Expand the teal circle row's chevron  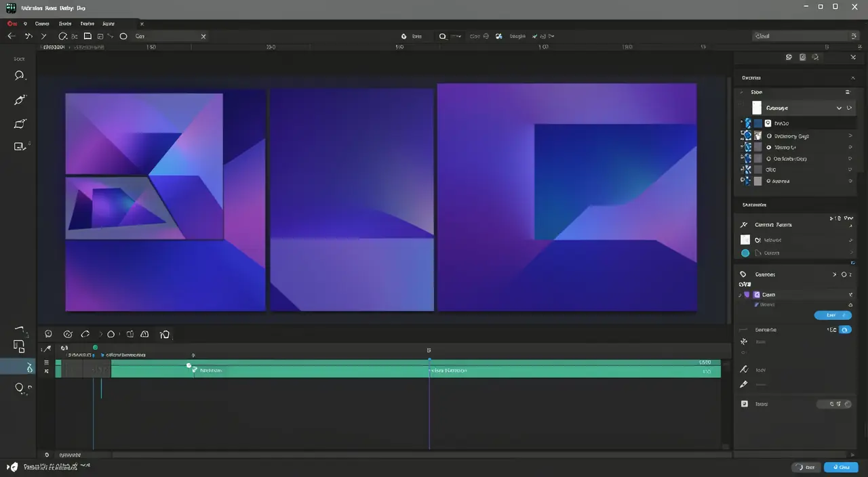coord(850,253)
